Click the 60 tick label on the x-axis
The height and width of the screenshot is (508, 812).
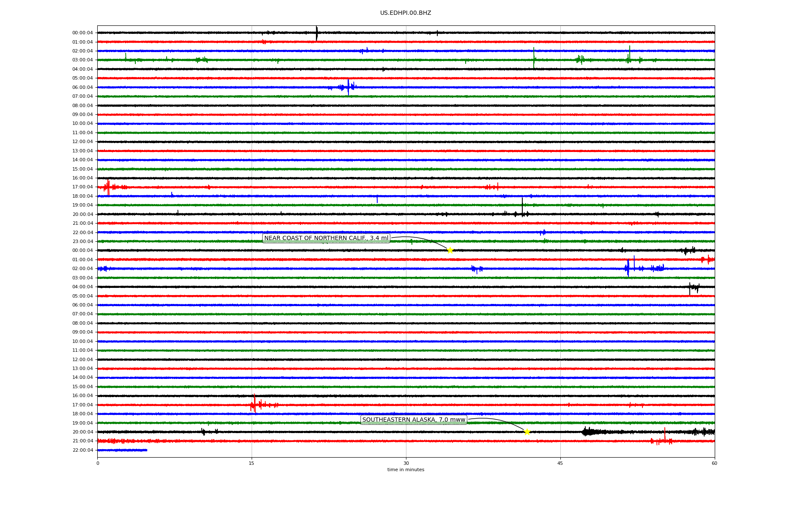(x=714, y=463)
